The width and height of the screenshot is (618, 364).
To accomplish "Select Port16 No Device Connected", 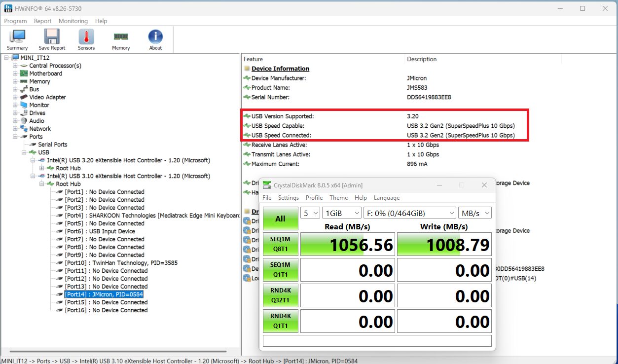I will click(x=106, y=310).
